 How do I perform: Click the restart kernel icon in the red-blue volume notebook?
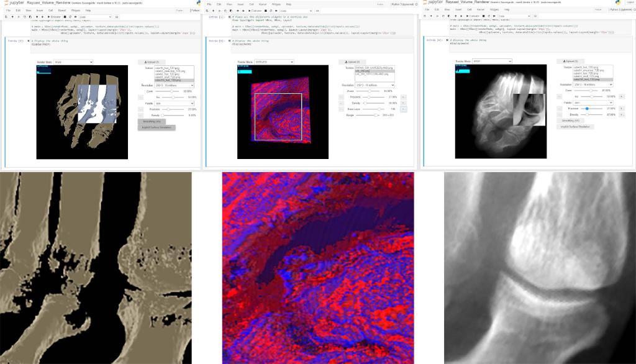coord(271,11)
